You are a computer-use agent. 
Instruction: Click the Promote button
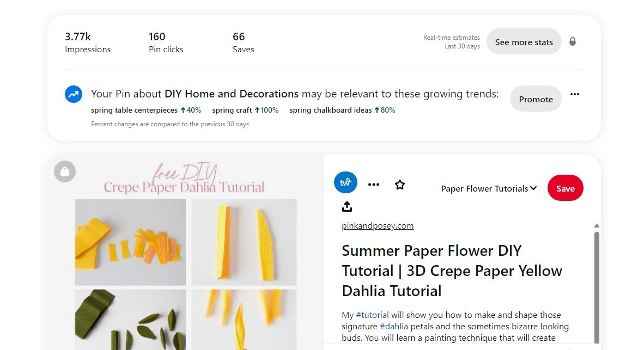coord(536,99)
